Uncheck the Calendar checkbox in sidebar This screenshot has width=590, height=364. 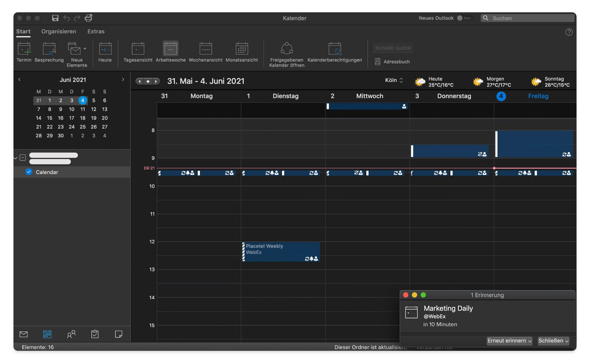tap(29, 172)
